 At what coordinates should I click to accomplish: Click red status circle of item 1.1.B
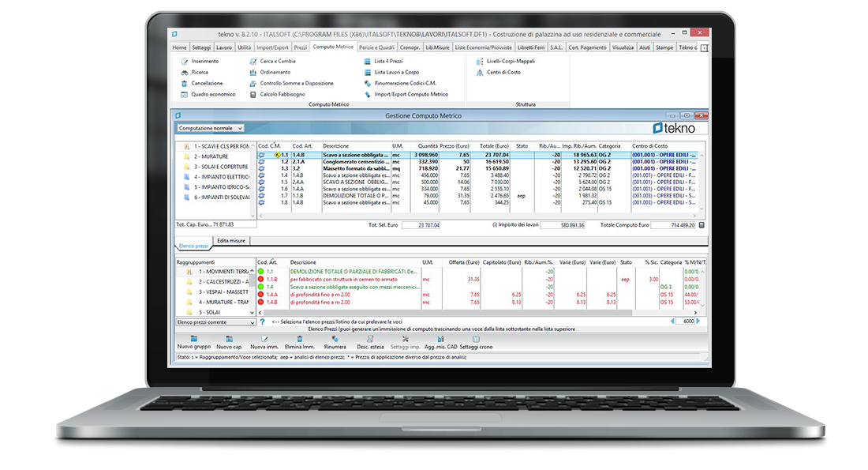tap(260, 280)
